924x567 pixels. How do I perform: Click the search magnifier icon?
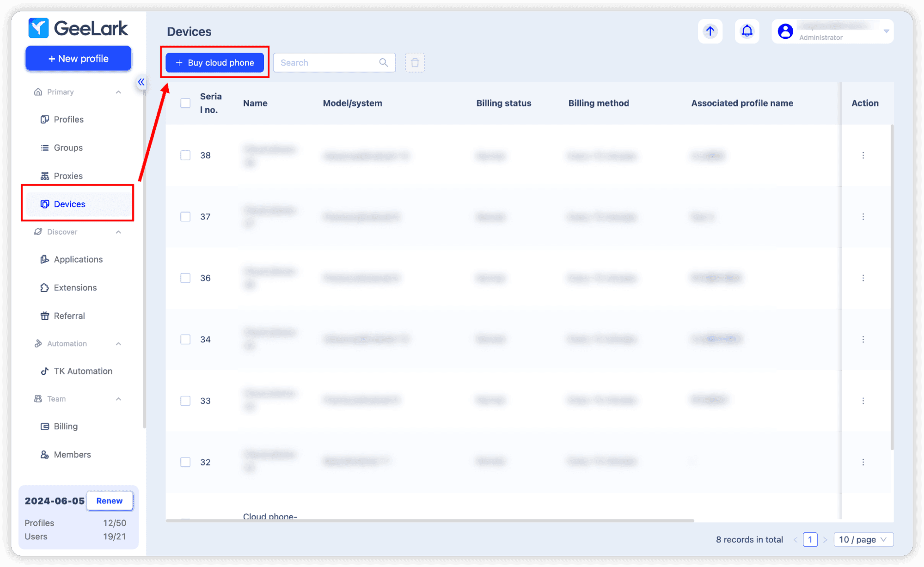(x=383, y=62)
